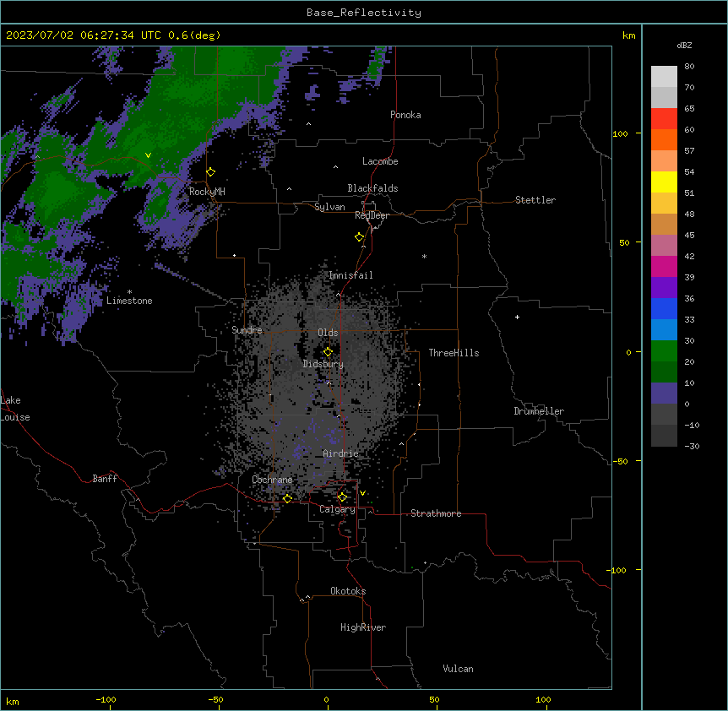
Task: Click the Didsbury city label
Action: (323, 364)
